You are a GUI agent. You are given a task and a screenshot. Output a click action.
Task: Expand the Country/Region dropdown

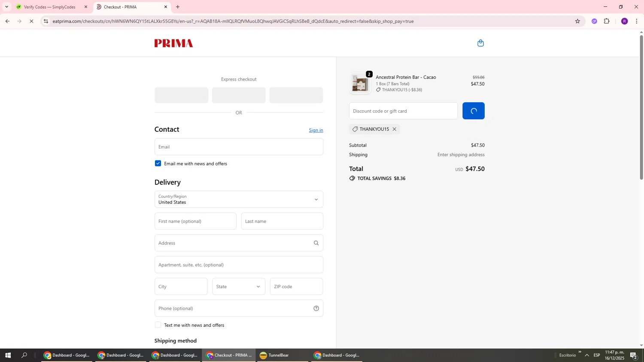pyautogui.click(x=239, y=199)
